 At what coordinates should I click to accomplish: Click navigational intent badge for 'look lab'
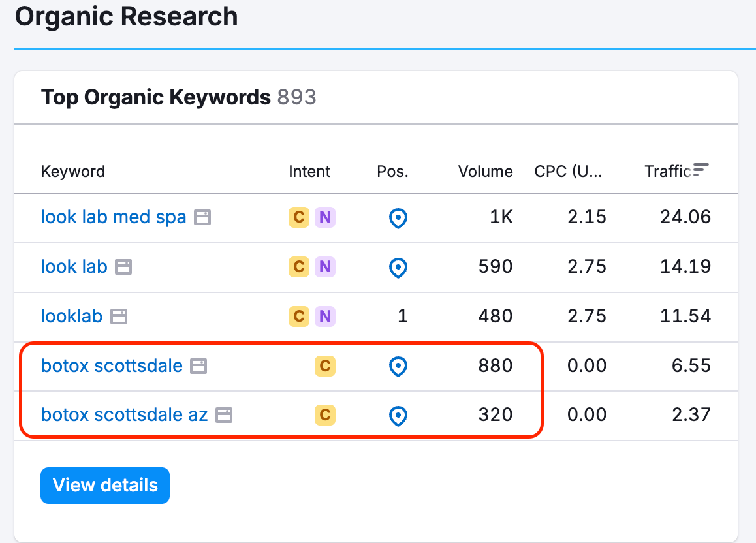click(x=325, y=267)
